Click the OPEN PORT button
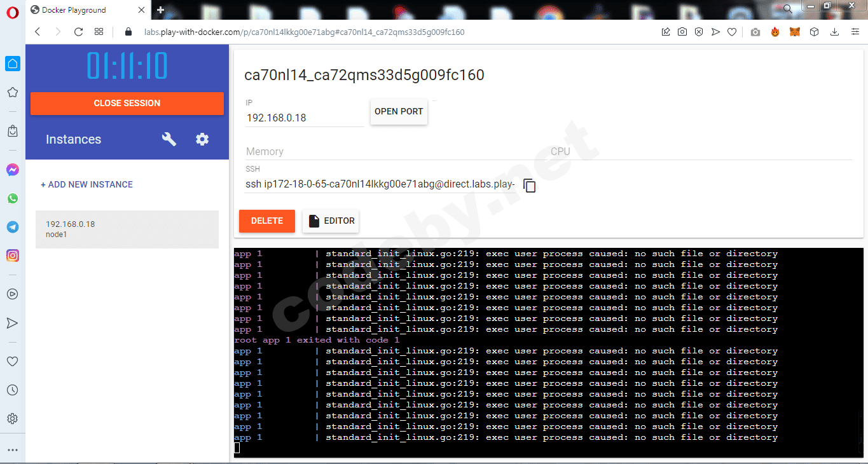This screenshot has width=868, height=464. tap(399, 111)
